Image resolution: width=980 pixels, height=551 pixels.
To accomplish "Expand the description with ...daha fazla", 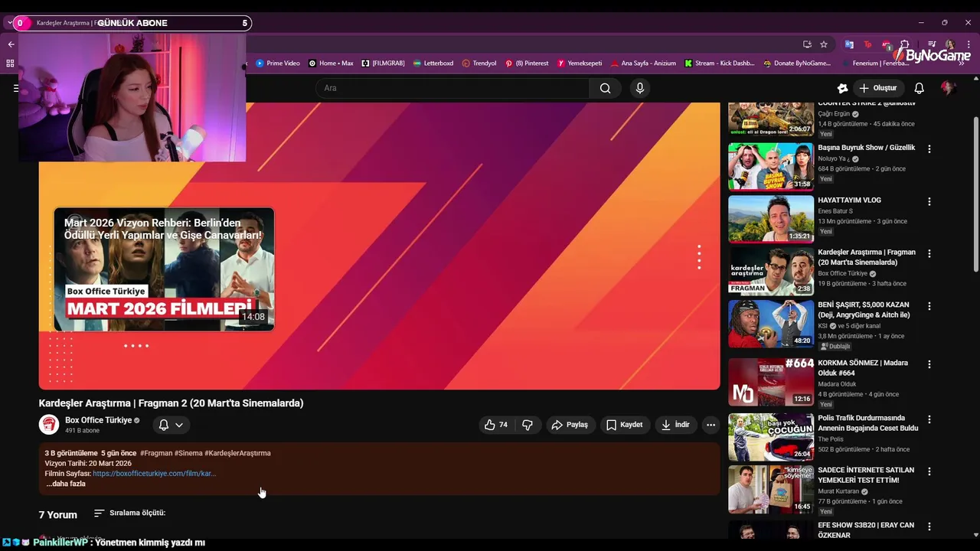I will [66, 484].
